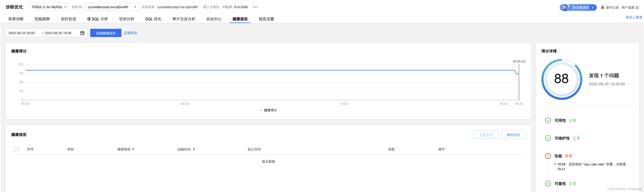Click the cpu_use_rate alert message text

591,167
